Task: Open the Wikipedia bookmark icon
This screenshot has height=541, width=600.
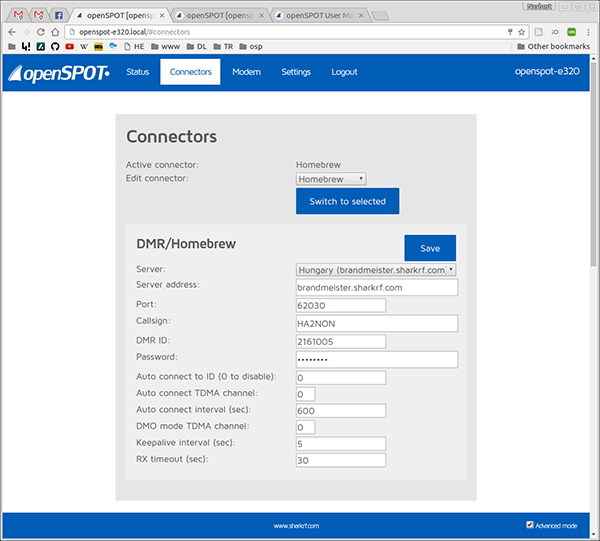Action: pyautogui.click(x=84, y=46)
